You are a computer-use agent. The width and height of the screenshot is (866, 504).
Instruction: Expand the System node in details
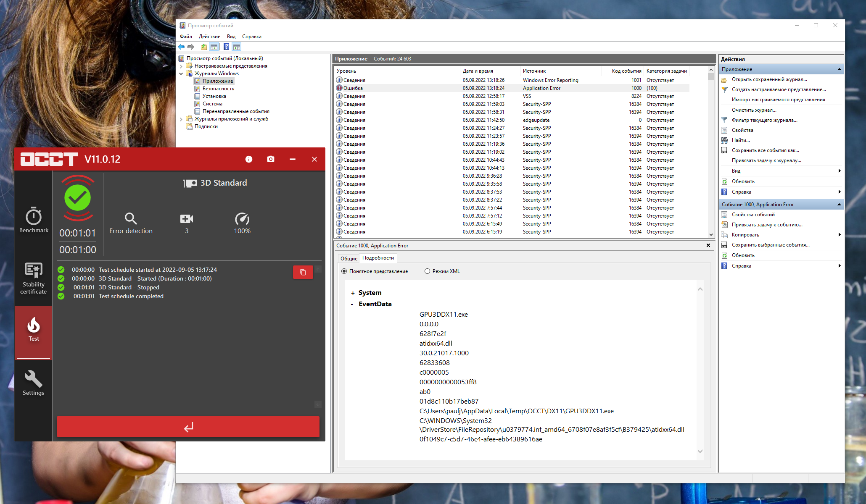tap(353, 293)
